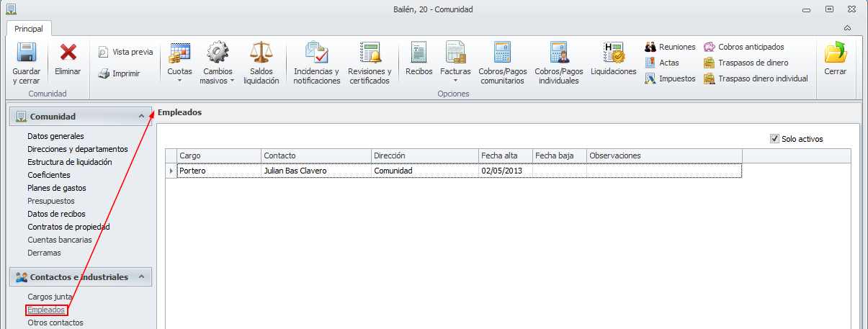Click the Comunidad cell in Dirección column

click(x=425, y=171)
